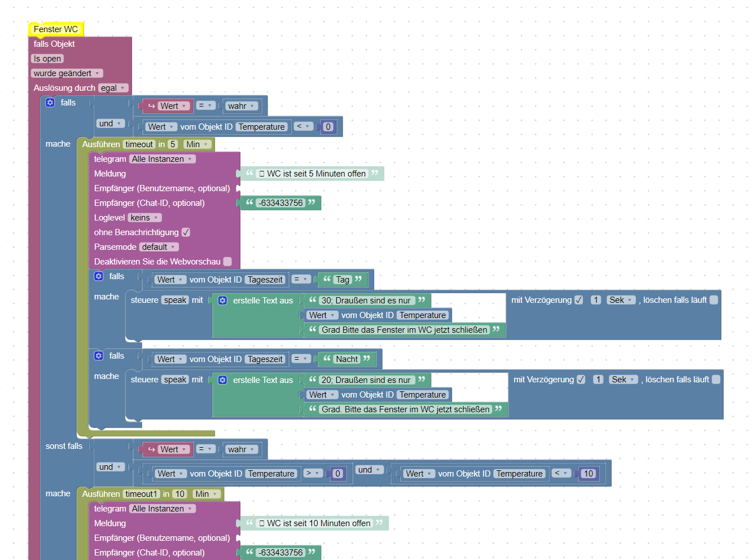Open the 'Min' unit dropdown of timeout block
The width and height of the screenshot is (755, 560).
tap(197, 144)
